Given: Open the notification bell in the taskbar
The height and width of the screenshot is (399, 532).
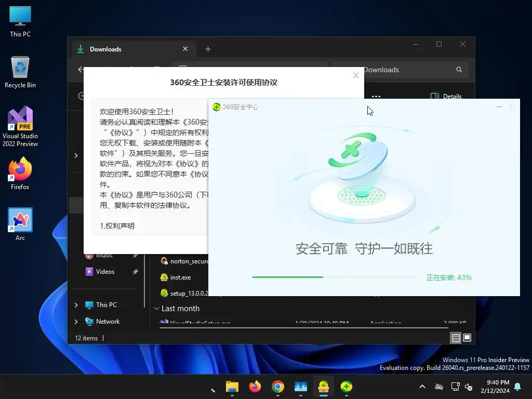Looking at the screenshot, I should (x=518, y=387).
